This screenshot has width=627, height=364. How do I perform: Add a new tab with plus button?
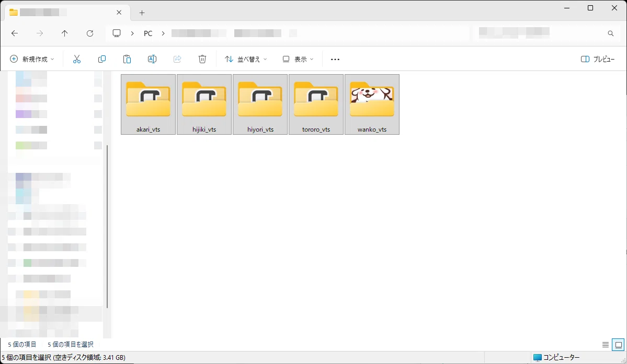tap(142, 13)
